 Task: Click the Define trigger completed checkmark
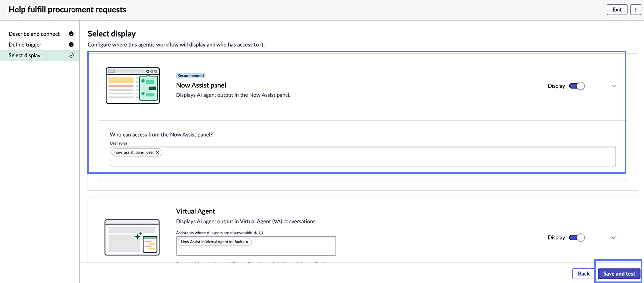point(71,45)
